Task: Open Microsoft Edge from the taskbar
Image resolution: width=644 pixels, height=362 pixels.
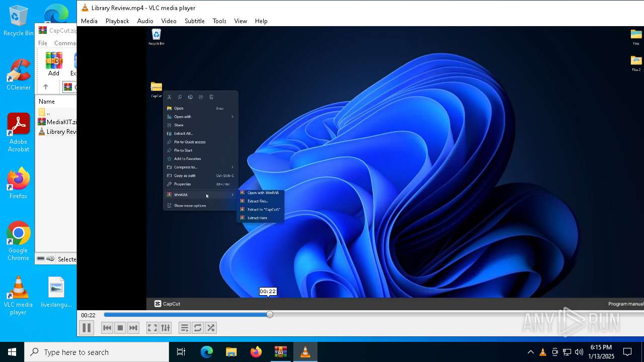Action: point(207,352)
